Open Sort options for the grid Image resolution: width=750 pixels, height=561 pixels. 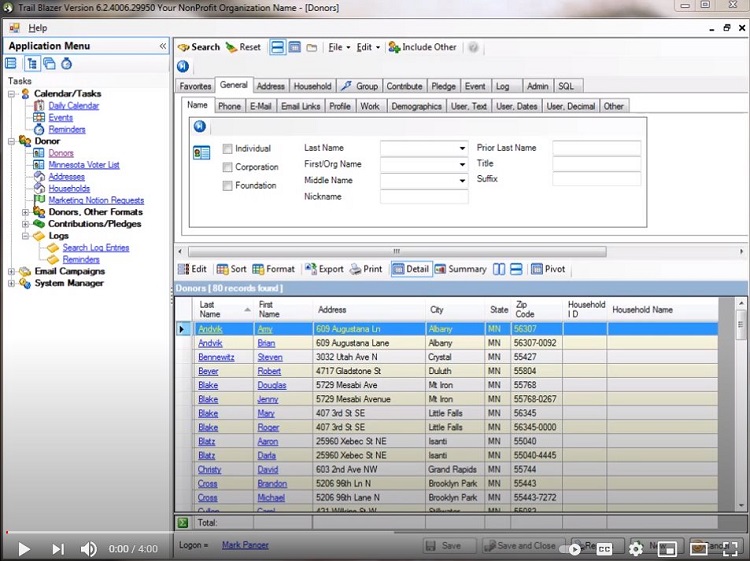point(232,269)
